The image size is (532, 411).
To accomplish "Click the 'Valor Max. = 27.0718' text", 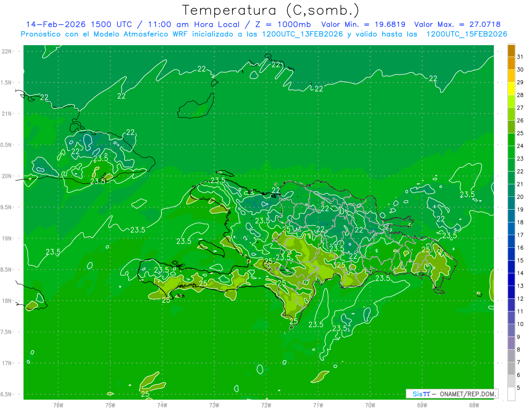I will (457, 24).
